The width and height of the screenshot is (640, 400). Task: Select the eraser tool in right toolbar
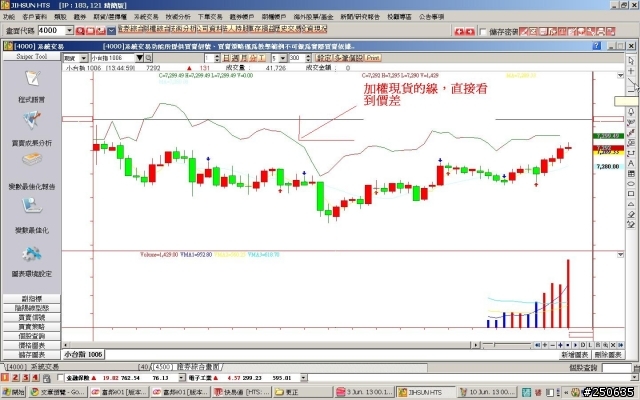point(631,214)
